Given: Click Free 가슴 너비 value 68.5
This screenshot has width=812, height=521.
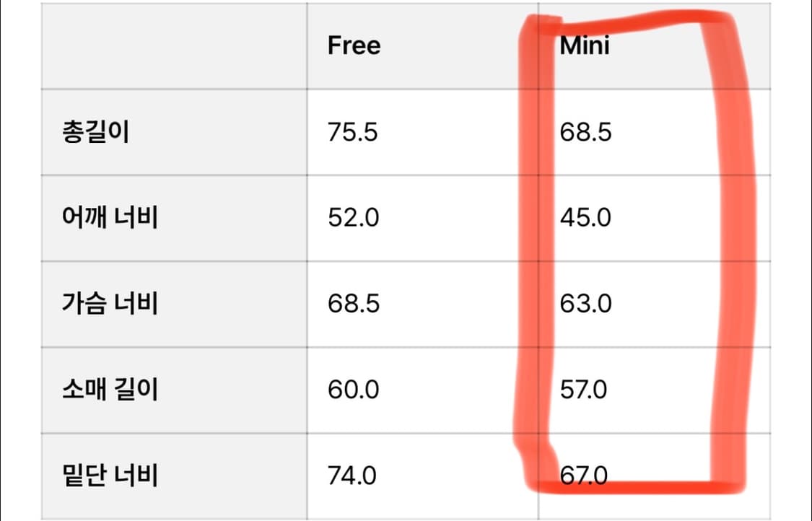Looking at the screenshot, I should point(353,303).
